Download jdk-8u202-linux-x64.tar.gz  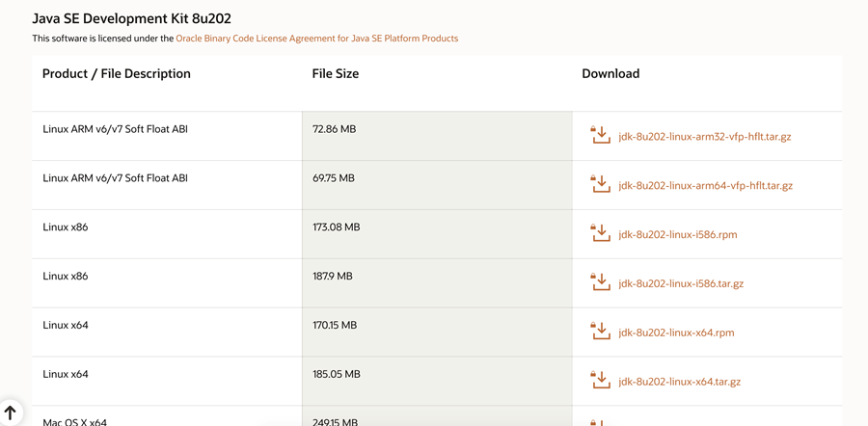(679, 382)
